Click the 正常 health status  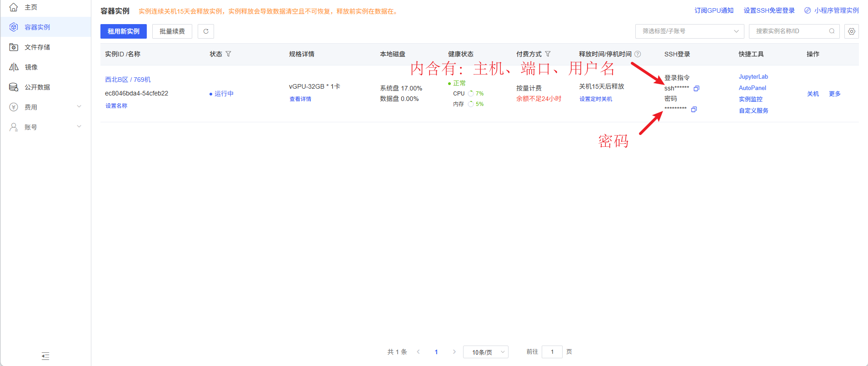459,83
